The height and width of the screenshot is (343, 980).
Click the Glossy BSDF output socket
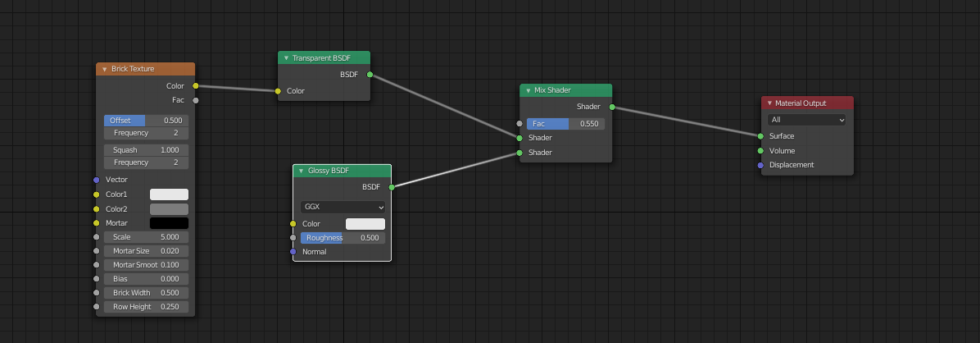pyautogui.click(x=391, y=187)
